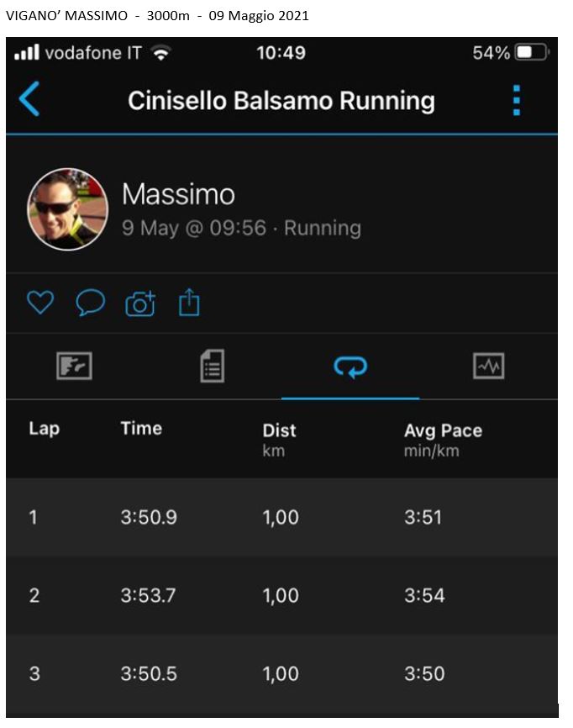Tap Cinisello Balsamo Running title
Screen dimensions: 573x728
tap(281, 101)
